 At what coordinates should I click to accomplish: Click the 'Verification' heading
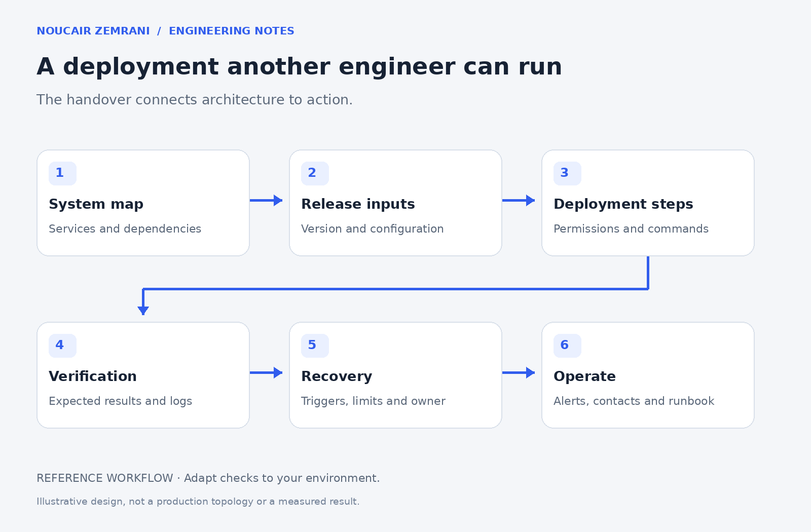(93, 376)
